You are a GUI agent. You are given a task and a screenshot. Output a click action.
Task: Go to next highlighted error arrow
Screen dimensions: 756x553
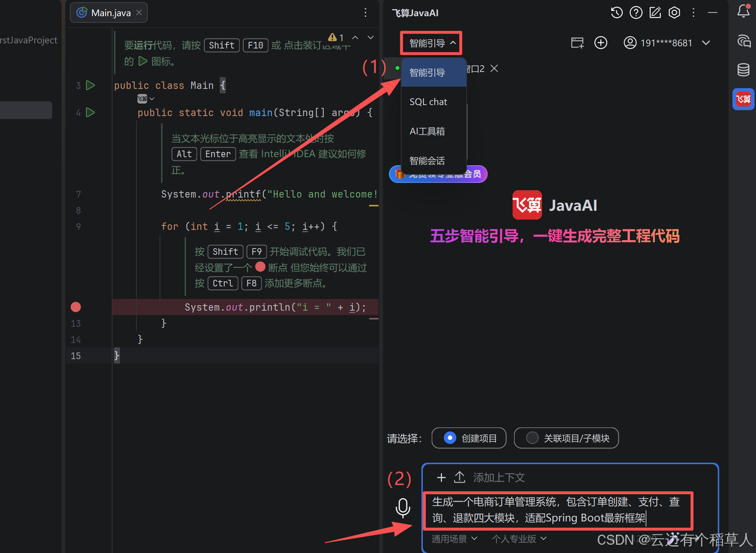tap(370, 38)
